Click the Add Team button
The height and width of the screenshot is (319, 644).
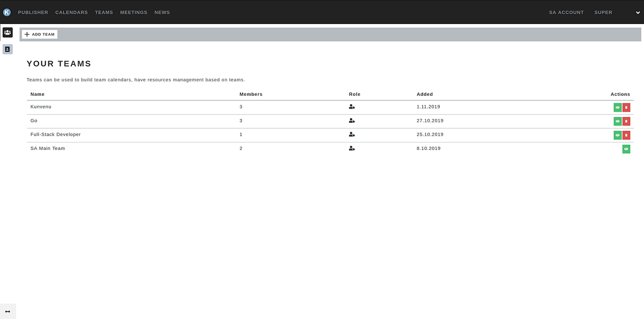coord(39,34)
